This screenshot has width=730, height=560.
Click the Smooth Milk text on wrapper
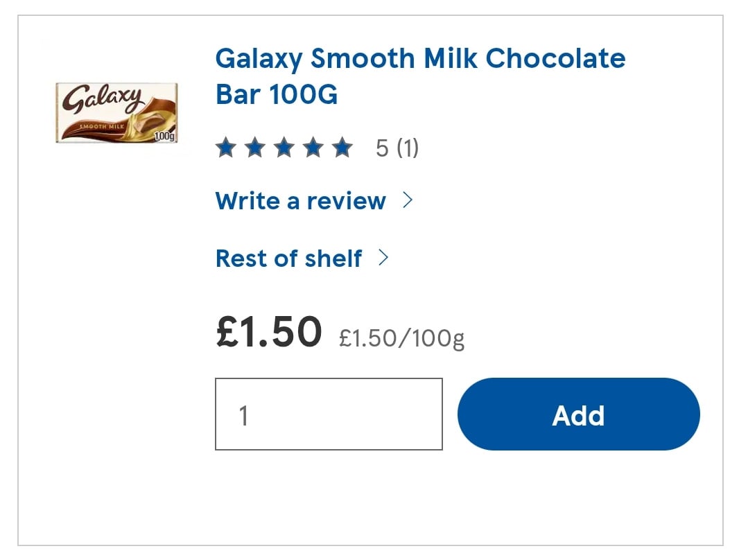(102, 127)
